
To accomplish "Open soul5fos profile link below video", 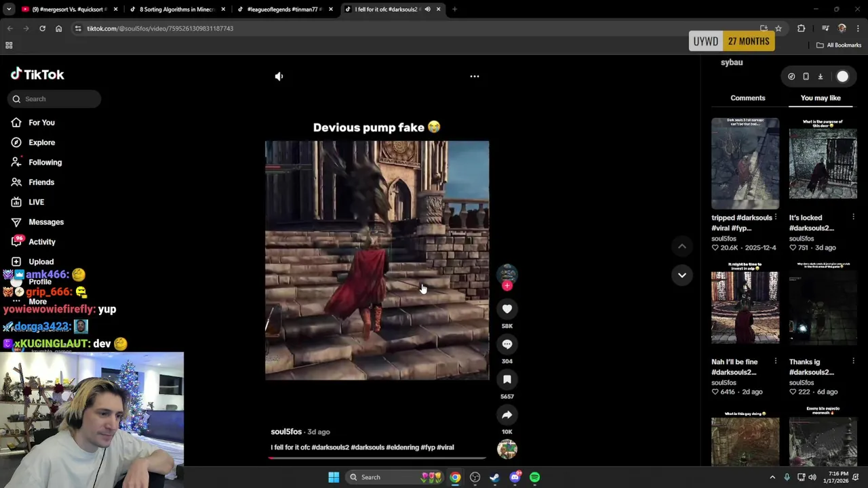I will click(x=286, y=432).
